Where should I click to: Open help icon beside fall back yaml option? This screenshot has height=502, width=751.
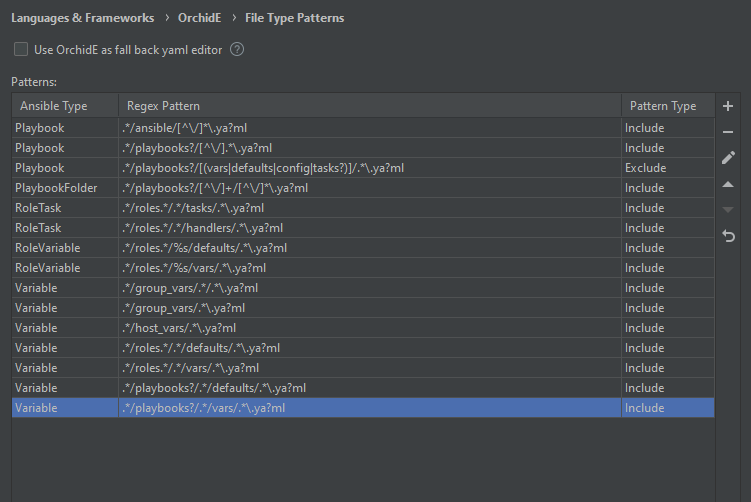[x=237, y=49]
